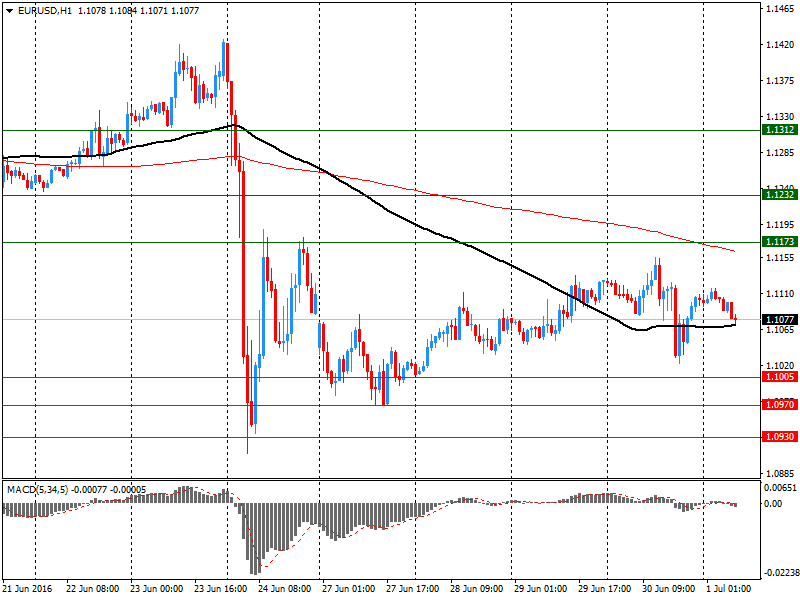Select the red 1.0930 support level label
The height and width of the screenshot is (600, 800).
point(779,437)
